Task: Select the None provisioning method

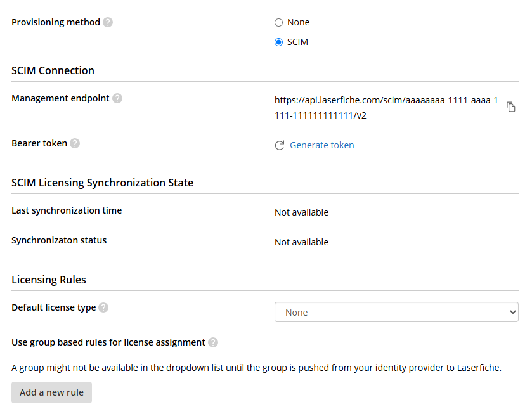Action: pos(278,22)
